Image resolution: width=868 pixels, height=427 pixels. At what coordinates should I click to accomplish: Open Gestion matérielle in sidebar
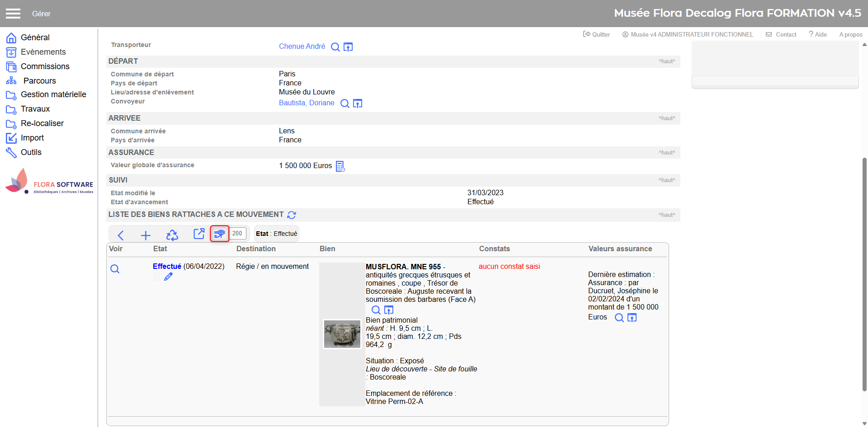53,94
